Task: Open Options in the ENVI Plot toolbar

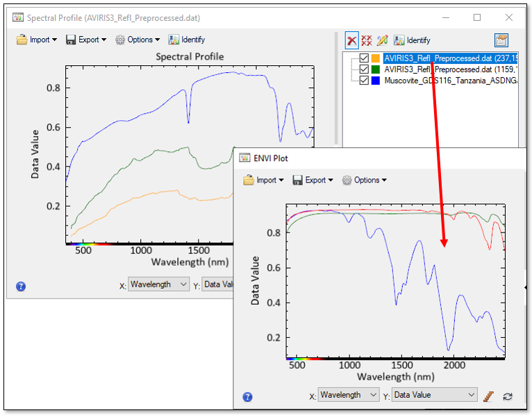Action: click(364, 180)
